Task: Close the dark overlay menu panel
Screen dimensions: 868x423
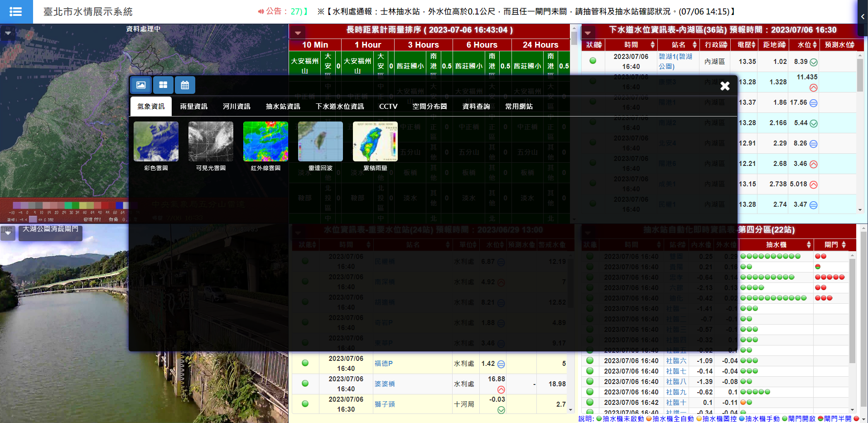Action: (x=725, y=86)
